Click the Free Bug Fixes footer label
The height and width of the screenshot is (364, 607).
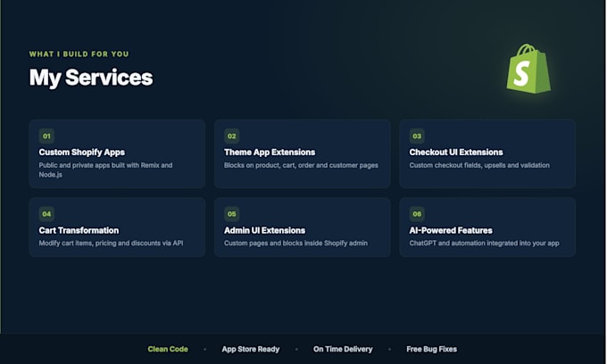point(432,350)
